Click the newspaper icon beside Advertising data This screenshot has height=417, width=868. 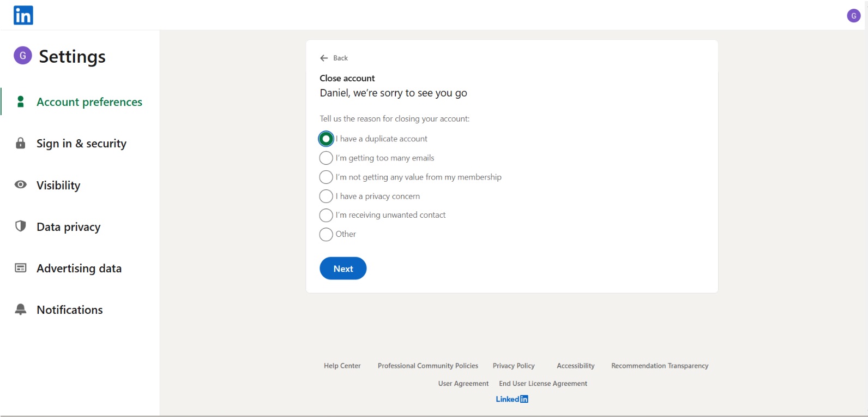(x=21, y=268)
